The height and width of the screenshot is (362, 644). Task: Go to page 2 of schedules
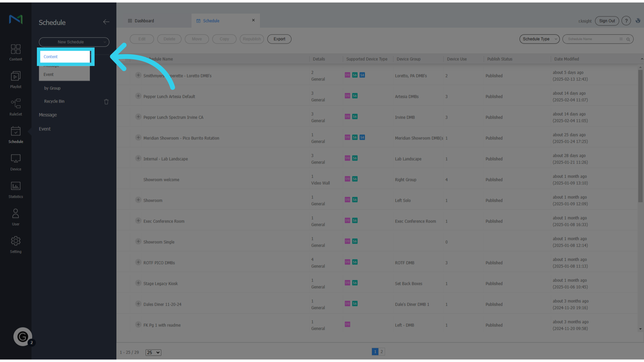(382, 352)
